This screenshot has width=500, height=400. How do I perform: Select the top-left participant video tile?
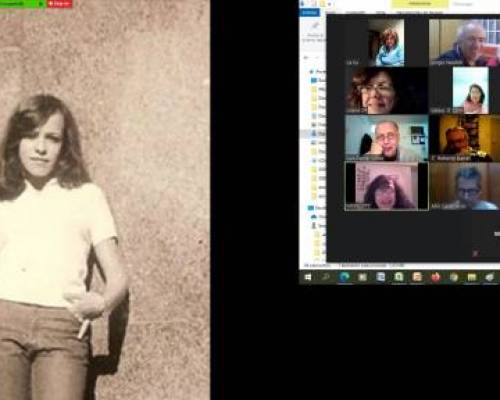pyautogui.click(x=386, y=42)
